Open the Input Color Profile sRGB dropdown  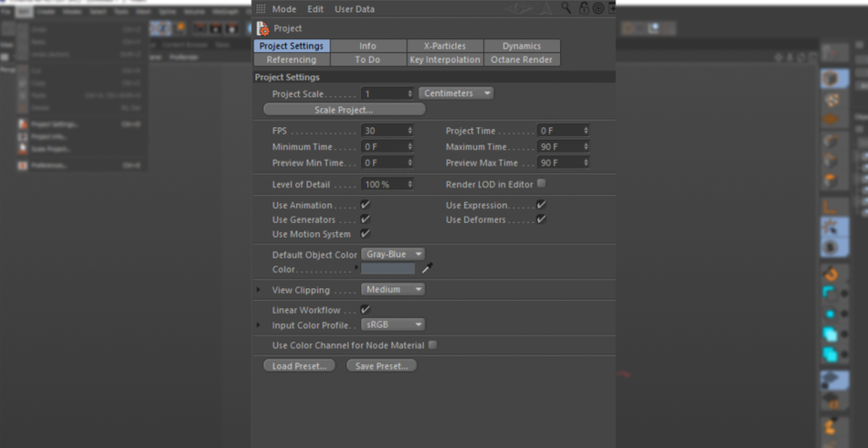[393, 324]
